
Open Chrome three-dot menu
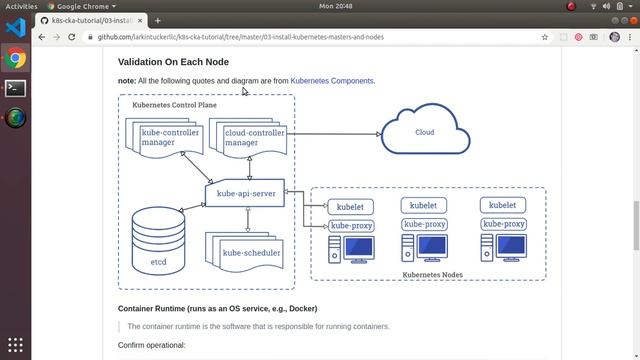[630, 37]
